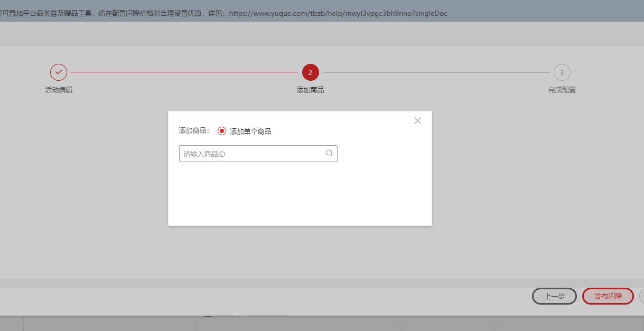Select the 添加单个商品 radio button
Image resolution: width=644 pixels, height=331 pixels.
pyautogui.click(x=222, y=131)
